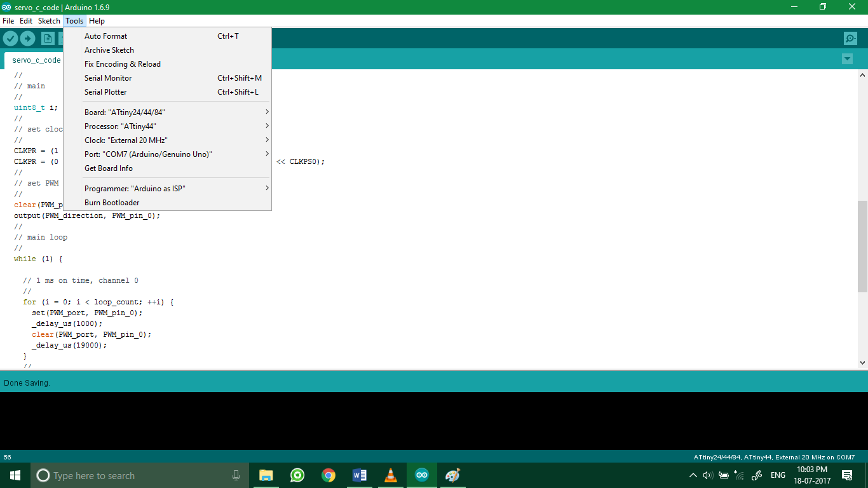Choose Auto Format from Tools menu

pos(168,36)
